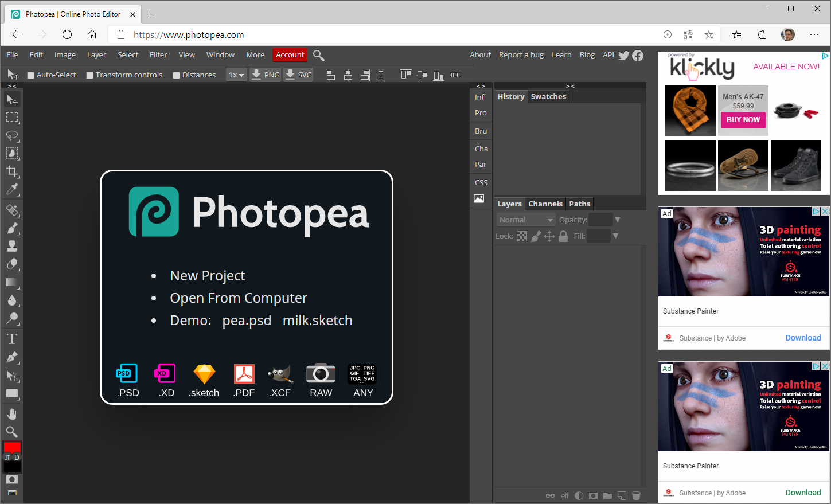Switch to the Paths tab

click(580, 204)
